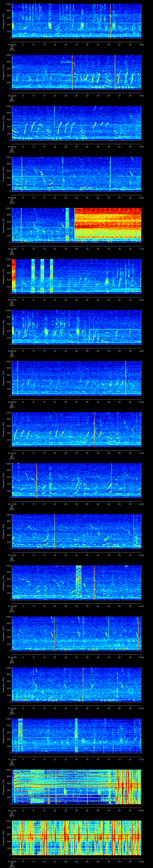
Task: Click the 7:00 end time label
Action: tap(141, 249)
